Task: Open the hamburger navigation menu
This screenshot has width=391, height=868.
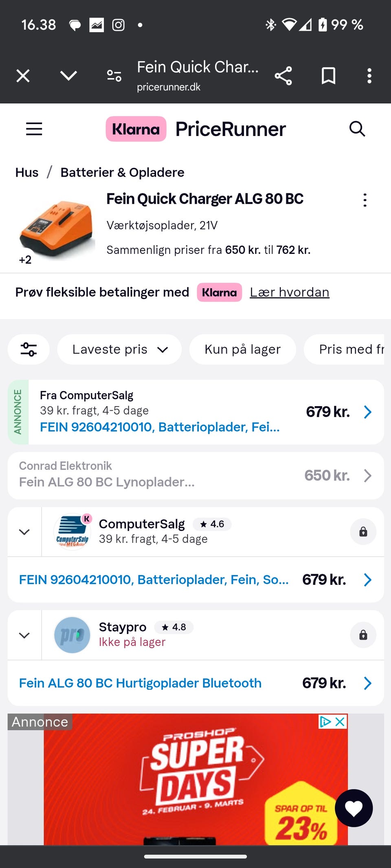Action: click(x=34, y=129)
